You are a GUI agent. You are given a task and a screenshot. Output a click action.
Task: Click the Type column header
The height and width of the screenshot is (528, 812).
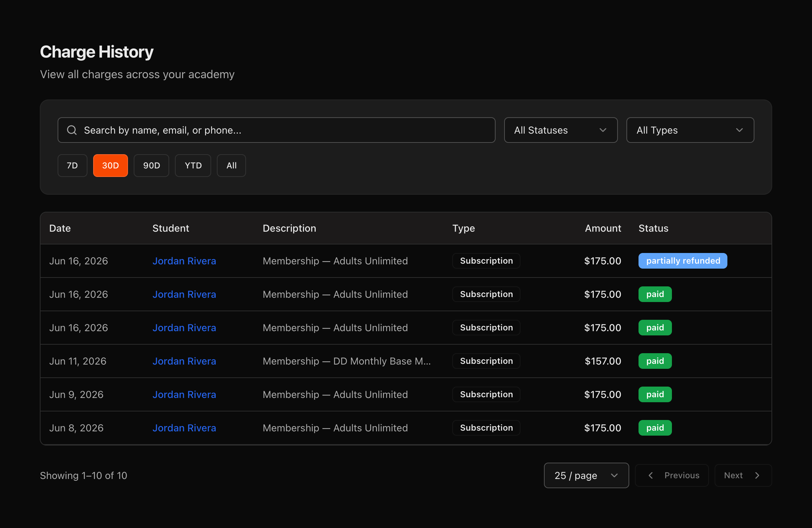(464, 228)
